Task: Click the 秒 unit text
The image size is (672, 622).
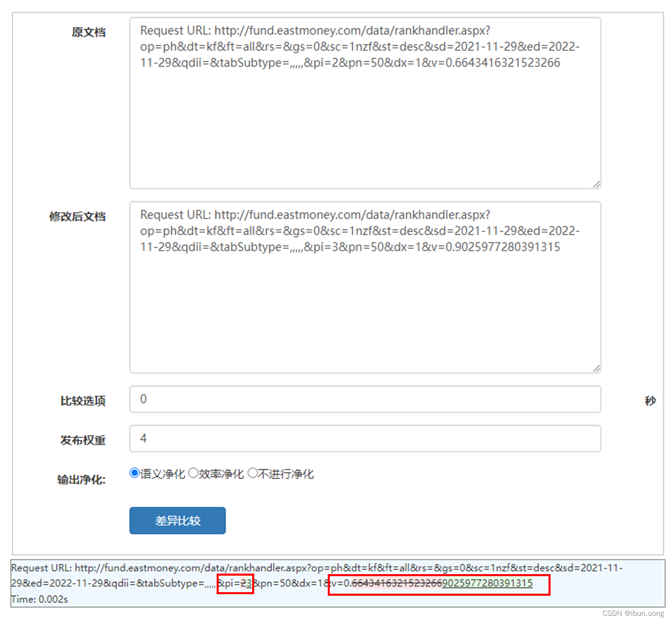Action: 650,401
